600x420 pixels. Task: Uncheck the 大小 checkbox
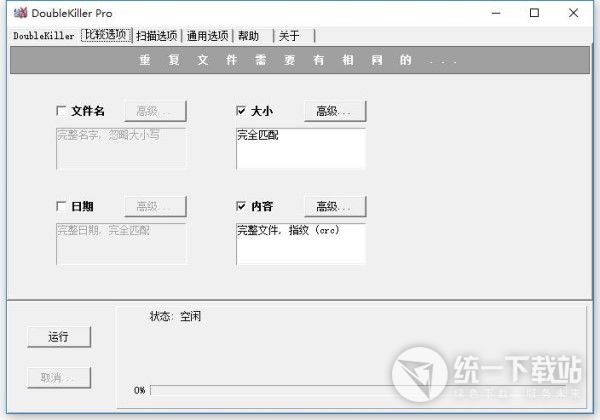(x=241, y=111)
